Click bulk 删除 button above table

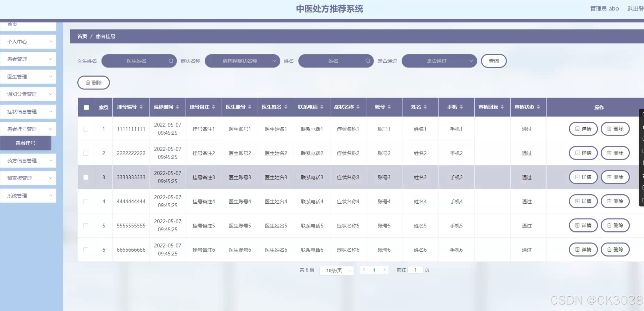93,82
